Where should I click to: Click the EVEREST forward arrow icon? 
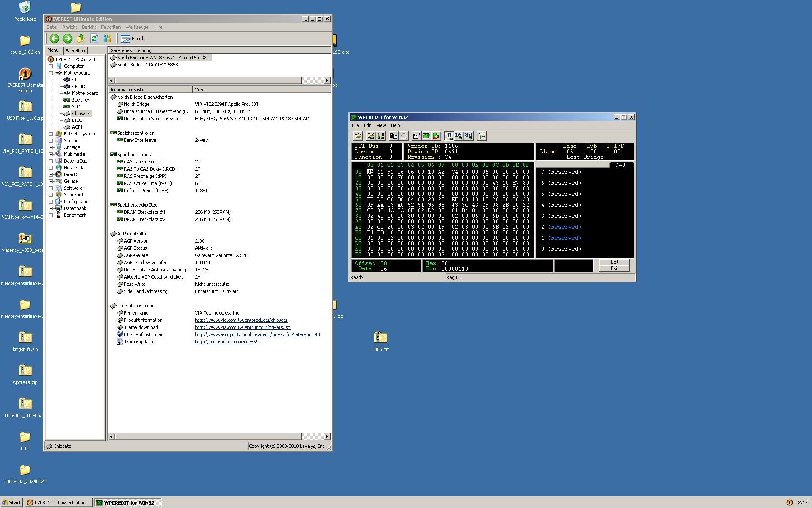click(x=67, y=39)
